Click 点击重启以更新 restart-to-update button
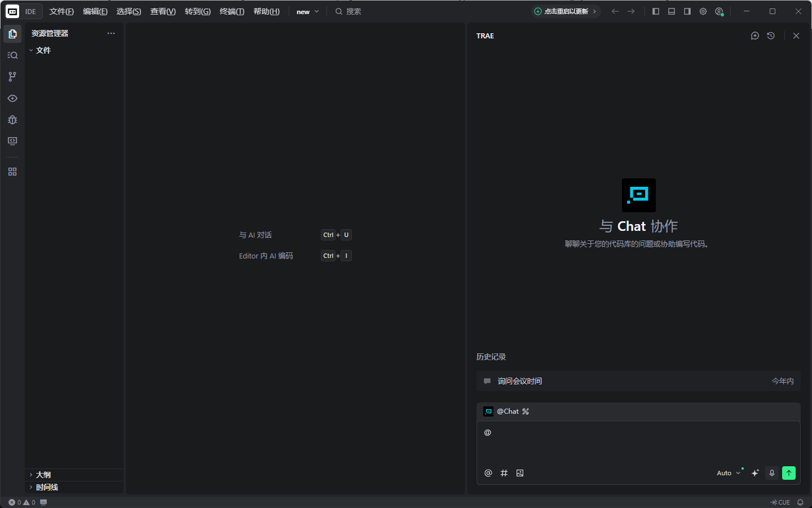Image resolution: width=812 pixels, height=508 pixels. [x=566, y=11]
